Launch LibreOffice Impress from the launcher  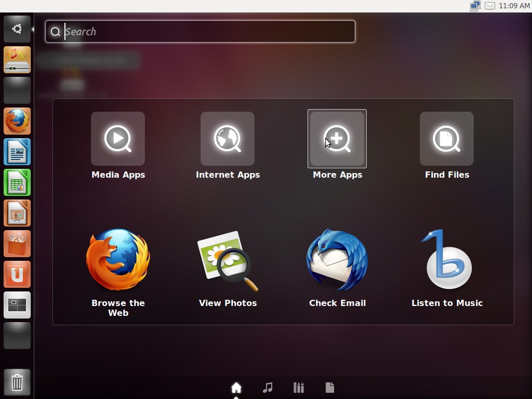click(x=17, y=213)
